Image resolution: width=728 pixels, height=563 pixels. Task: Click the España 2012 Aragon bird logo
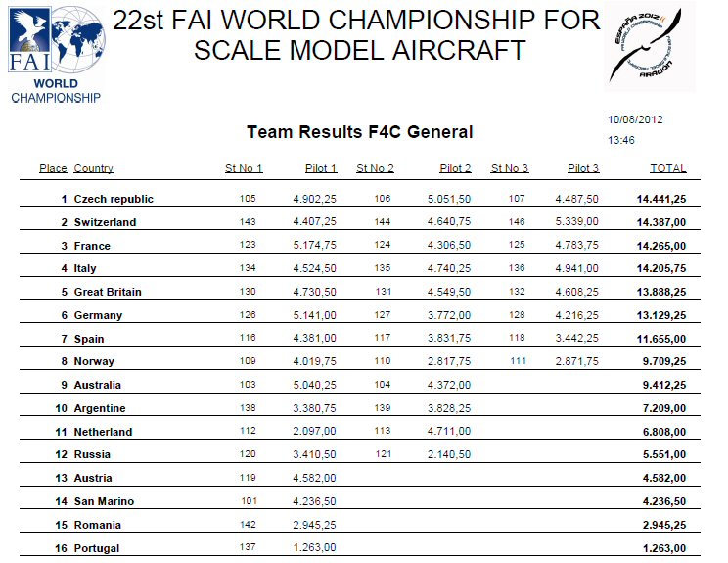click(650, 45)
